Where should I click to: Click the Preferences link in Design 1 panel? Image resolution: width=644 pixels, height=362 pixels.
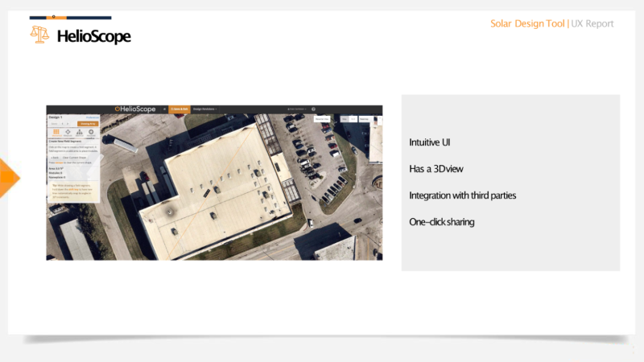93,117
